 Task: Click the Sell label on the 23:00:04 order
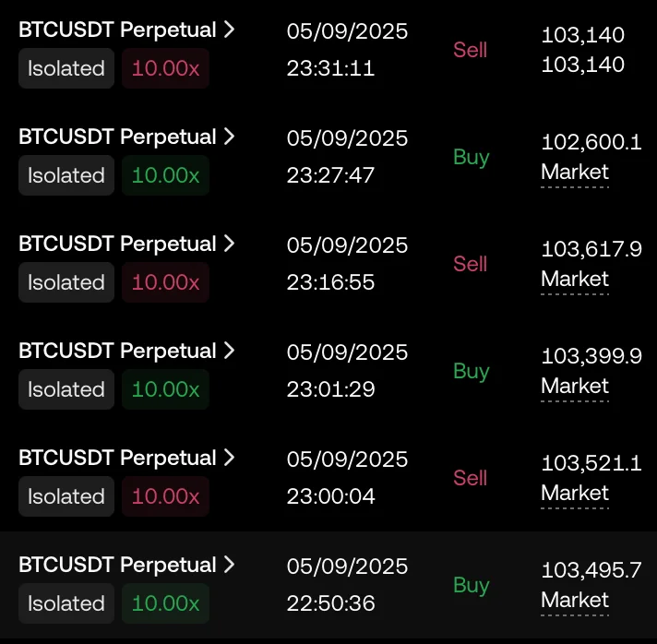[470, 478]
